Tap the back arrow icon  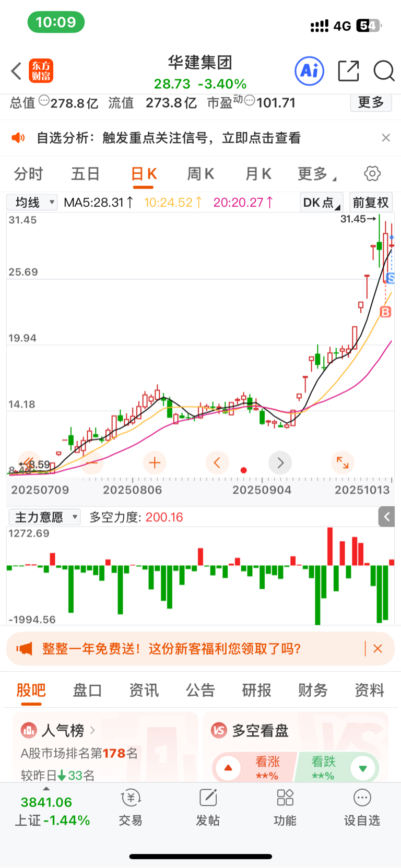pyautogui.click(x=16, y=71)
